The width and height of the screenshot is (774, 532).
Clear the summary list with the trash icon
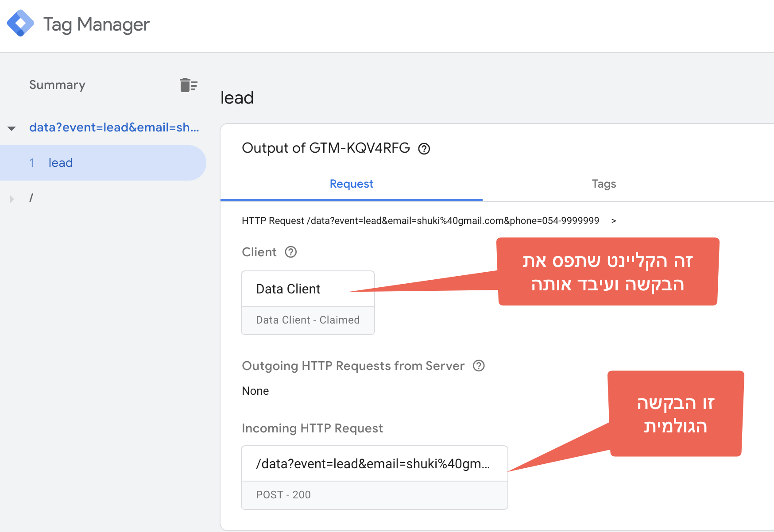(189, 85)
